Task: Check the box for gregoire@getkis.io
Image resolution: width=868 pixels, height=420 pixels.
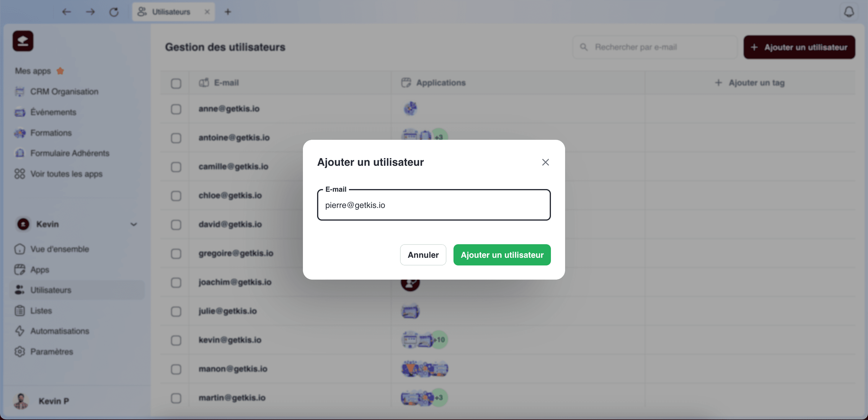Action: click(176, 254)
